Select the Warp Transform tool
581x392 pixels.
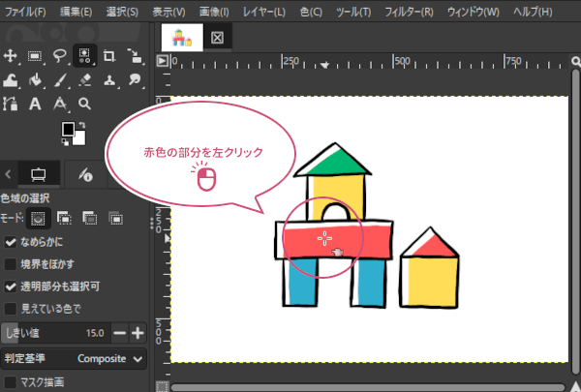pyautogui.click(x=10, y=80)
